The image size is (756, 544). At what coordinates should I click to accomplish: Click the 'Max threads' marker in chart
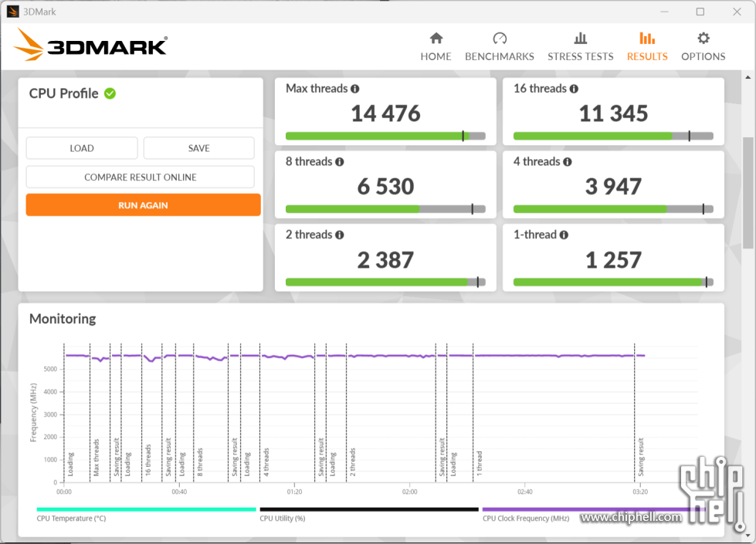(x=96, y=458)
